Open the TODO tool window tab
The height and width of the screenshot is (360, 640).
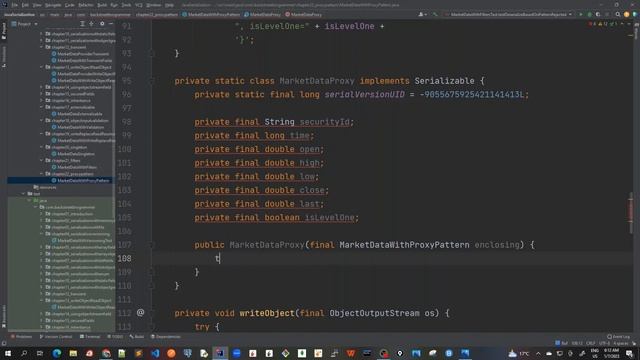point(115,337)
